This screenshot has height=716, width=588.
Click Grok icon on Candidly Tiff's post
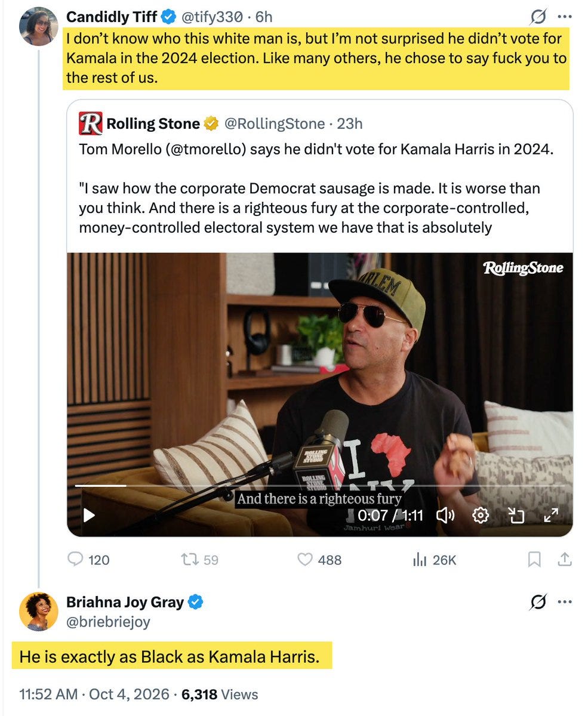pyautogui.click(x=538, y=17)
